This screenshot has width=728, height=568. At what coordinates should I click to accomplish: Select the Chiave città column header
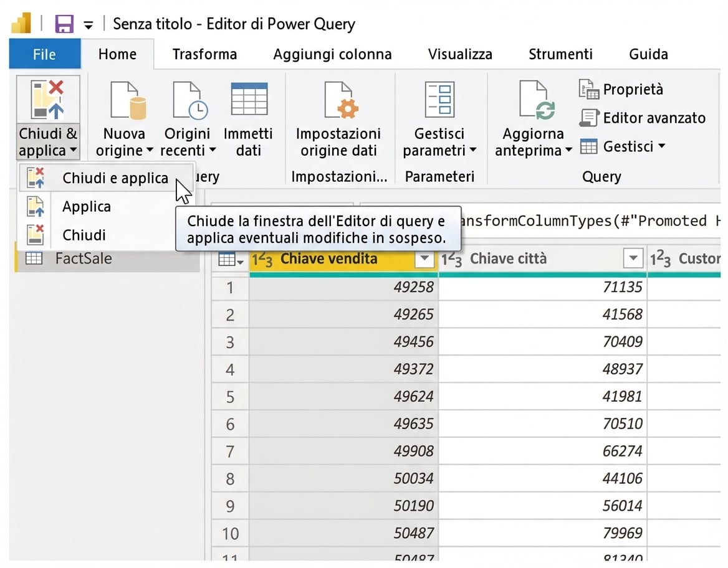pyautogui.click(x=542, y=258)
